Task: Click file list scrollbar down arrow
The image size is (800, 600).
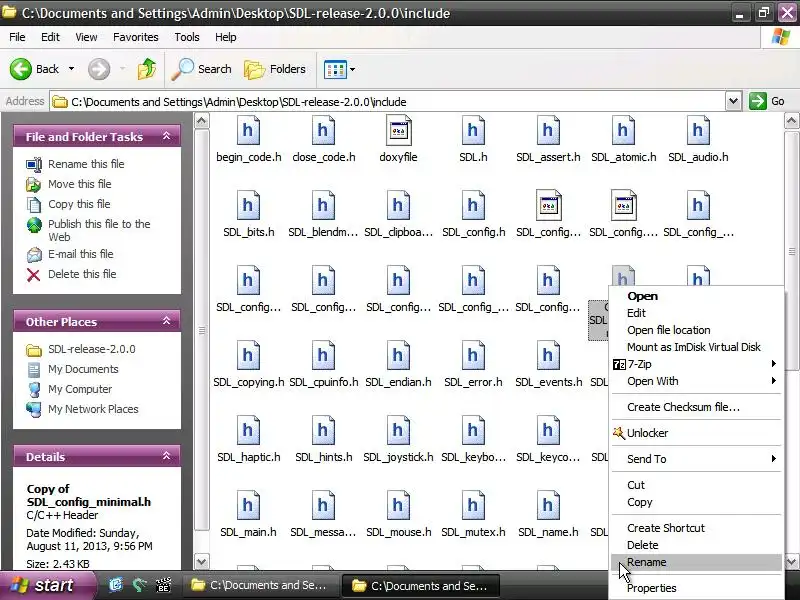Action: (791, 562)
